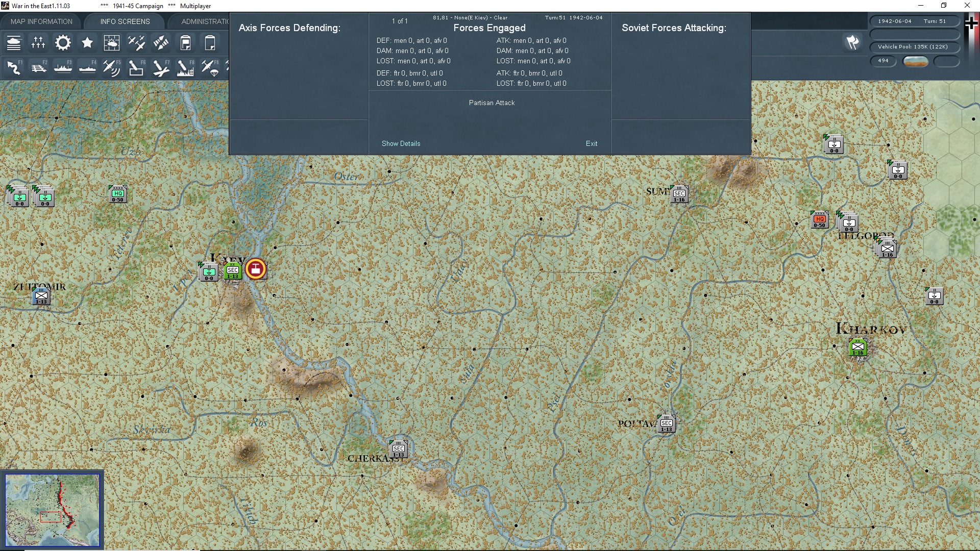This screenshot has height=551, width=980.
Task: Open the blank clipboard report icon
Action: pyautogui.click(x=210, y=43)
